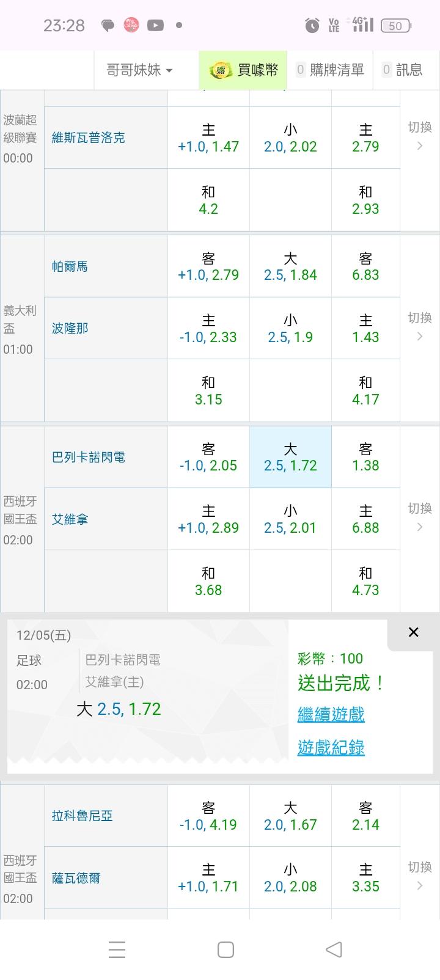Open the Android recent apps menu icon
The image size is (440, 980).
pyautogui.click(x=117, y=949)
